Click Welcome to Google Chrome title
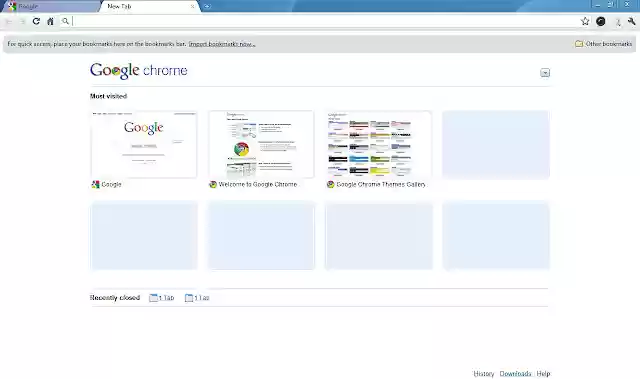This screenshot has width=640, height=379. coord(258,184)
